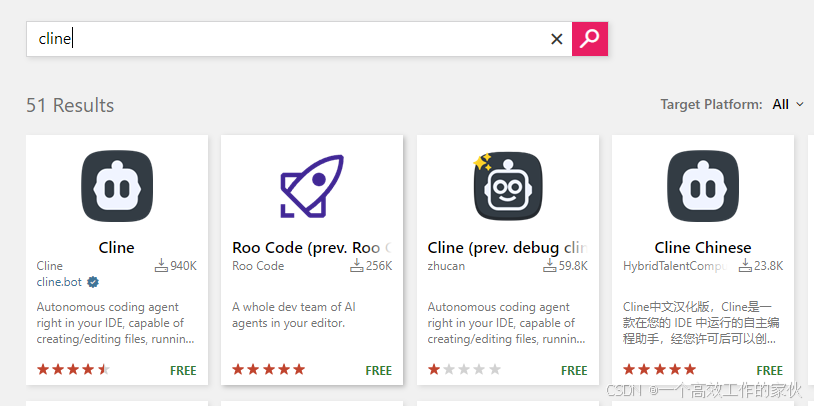Click the Roo Code description about AI agents
814x406 pixels.
coord(294,315)
